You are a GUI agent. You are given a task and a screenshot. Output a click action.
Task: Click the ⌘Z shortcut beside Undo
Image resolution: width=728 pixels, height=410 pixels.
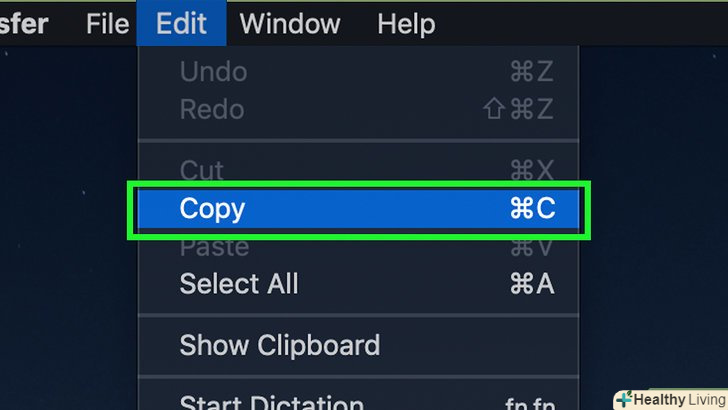click(x=531, y=72)
